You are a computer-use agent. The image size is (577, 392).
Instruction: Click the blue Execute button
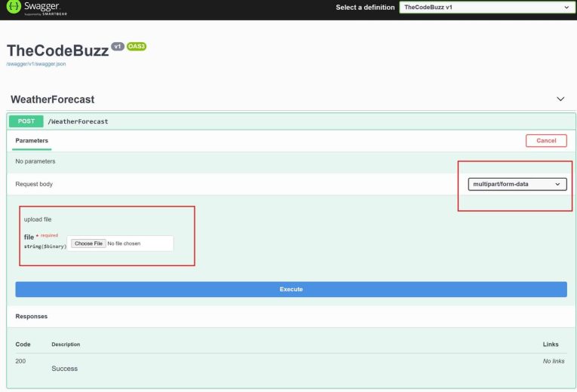click(290, 289)
